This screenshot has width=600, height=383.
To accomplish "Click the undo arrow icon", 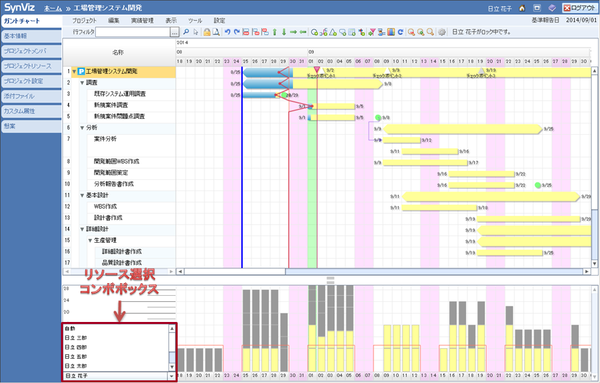I will pyautogui.click(x=227, y=32).
